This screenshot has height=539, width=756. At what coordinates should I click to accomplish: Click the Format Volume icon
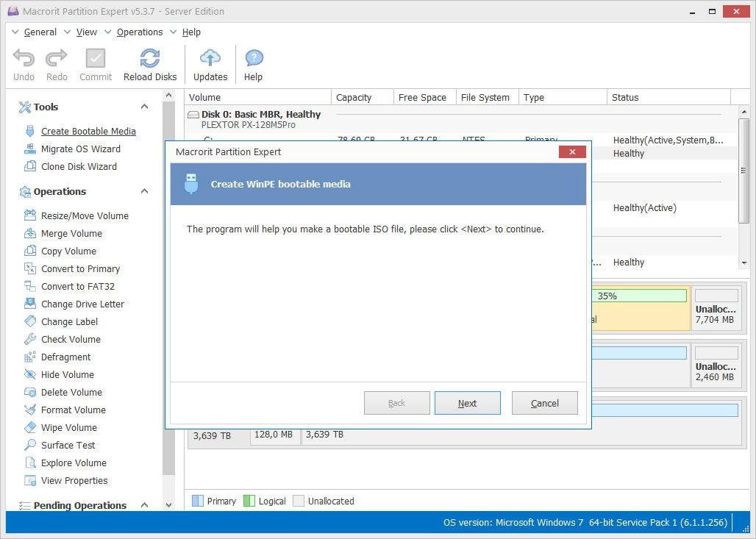30,410
